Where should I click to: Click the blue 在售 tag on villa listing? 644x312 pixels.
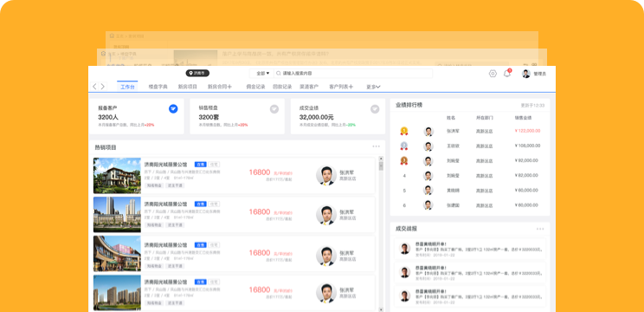pyautogui.click(x=201, y=165)
